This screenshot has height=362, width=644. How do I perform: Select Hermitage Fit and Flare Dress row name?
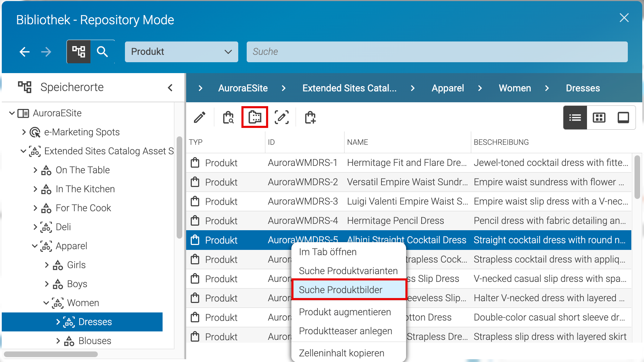(x=407, y=163)
